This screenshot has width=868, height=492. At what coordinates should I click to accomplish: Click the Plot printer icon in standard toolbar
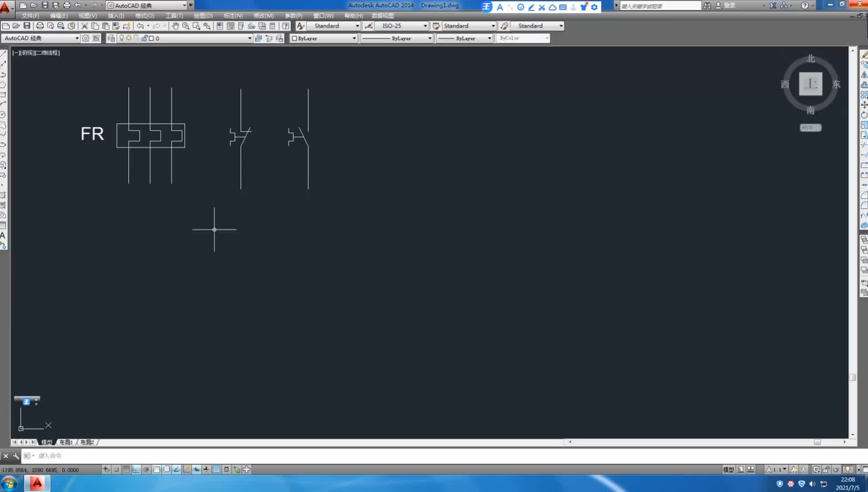[40, 26]
